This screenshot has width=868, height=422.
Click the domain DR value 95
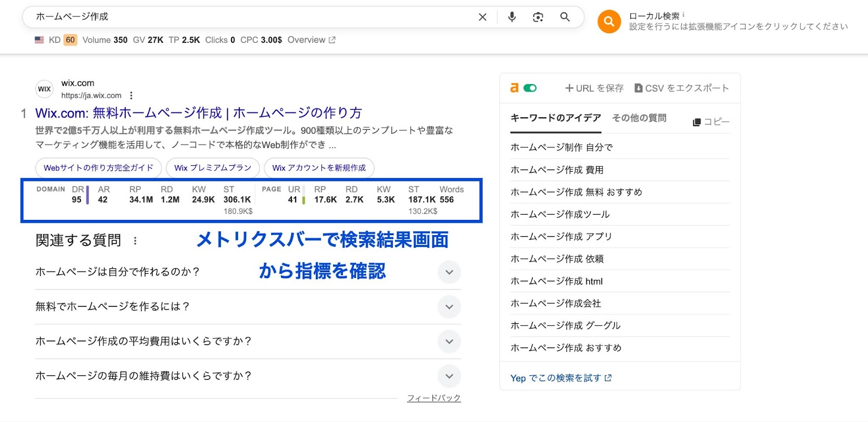pos(76,200)
